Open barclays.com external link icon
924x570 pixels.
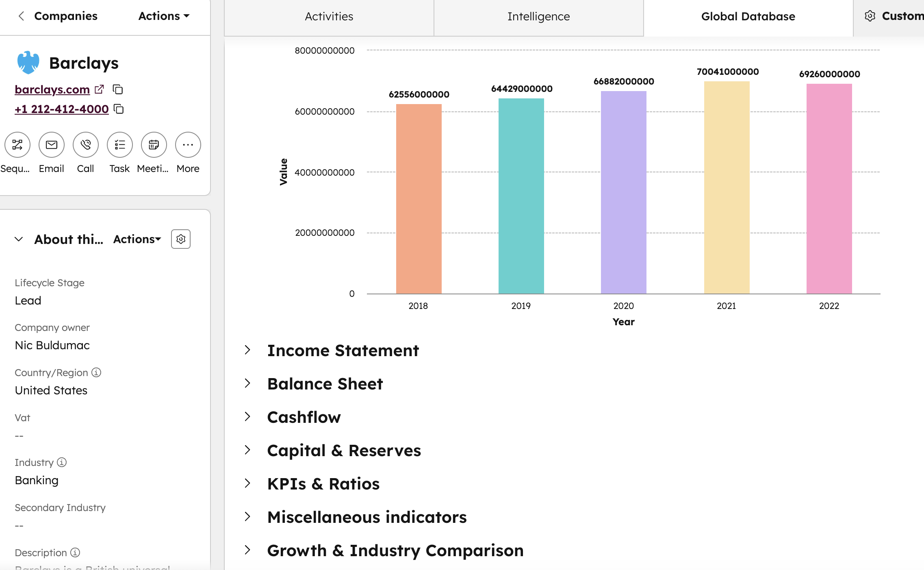click(99, 89)
